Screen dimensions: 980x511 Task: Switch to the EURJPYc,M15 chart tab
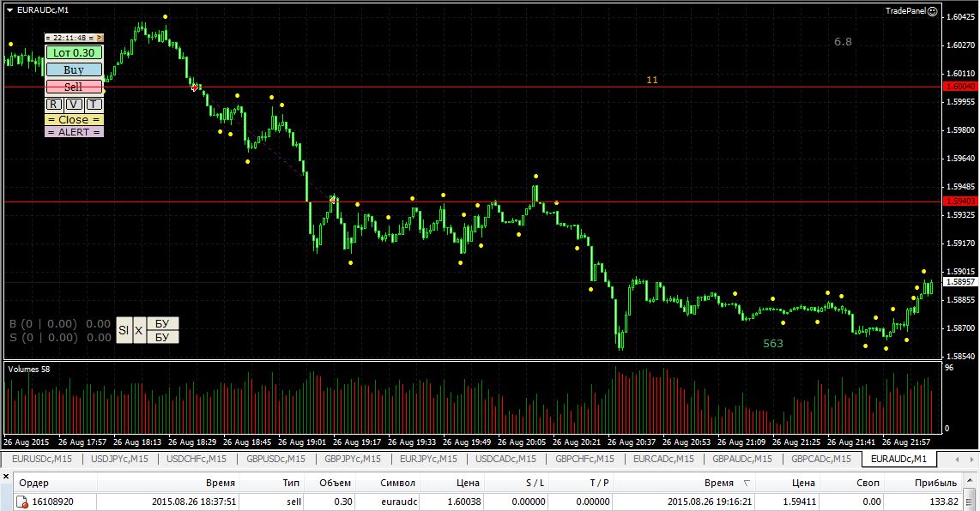[x=428, y=459]
